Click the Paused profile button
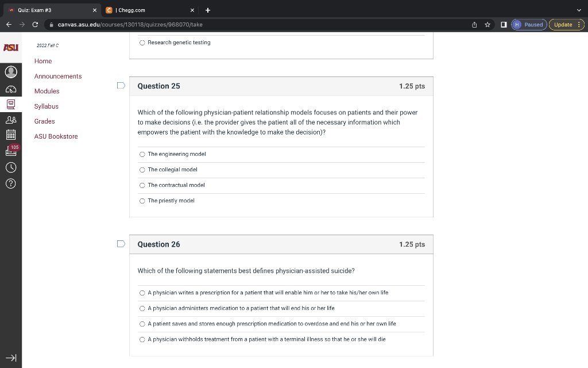 529,24
